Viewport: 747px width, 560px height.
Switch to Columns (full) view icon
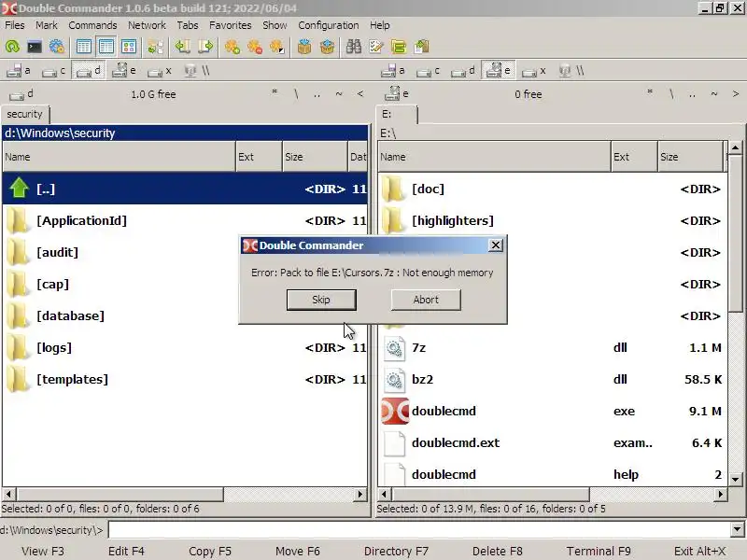click(106, 47)
